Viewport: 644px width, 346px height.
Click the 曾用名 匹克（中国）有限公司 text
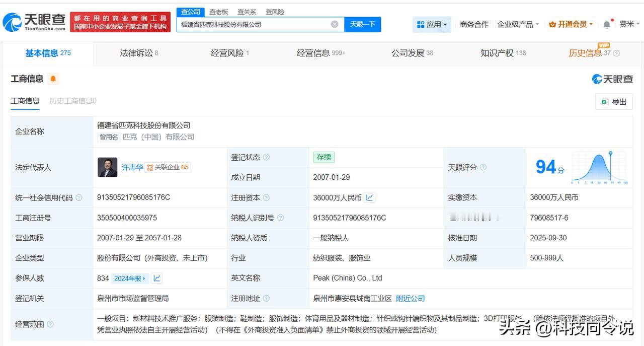click(x=146, y=137)
